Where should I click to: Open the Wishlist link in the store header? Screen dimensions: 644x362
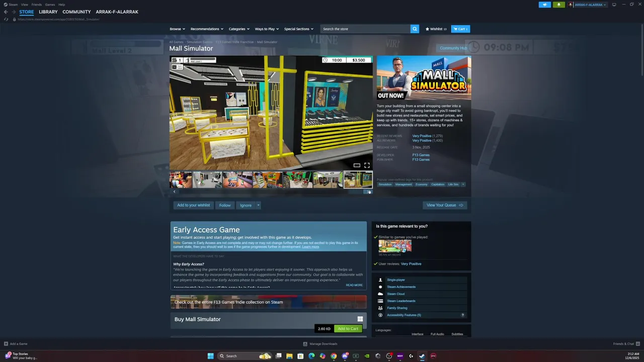[x=436, y=29]
